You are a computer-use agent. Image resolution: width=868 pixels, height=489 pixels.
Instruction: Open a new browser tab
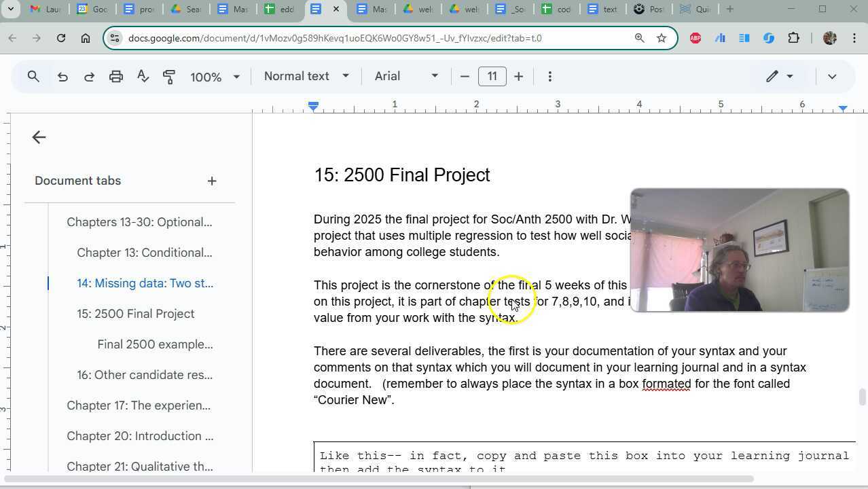tap(730, 10)
